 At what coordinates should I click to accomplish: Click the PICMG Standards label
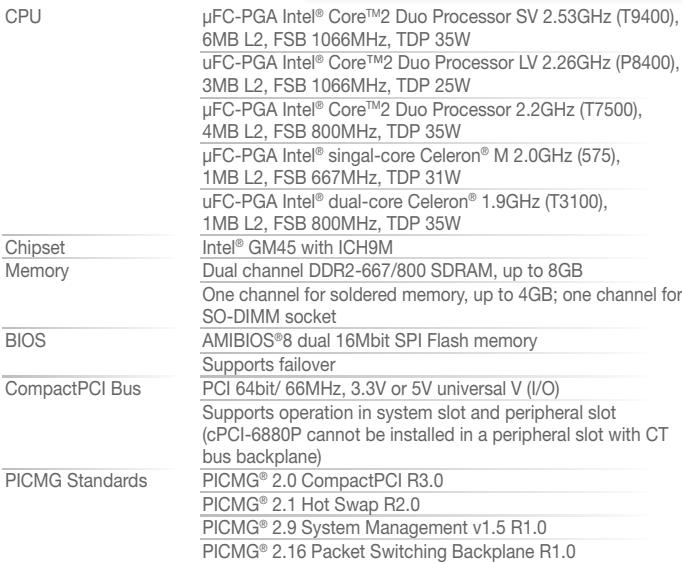tap(76, 481)
